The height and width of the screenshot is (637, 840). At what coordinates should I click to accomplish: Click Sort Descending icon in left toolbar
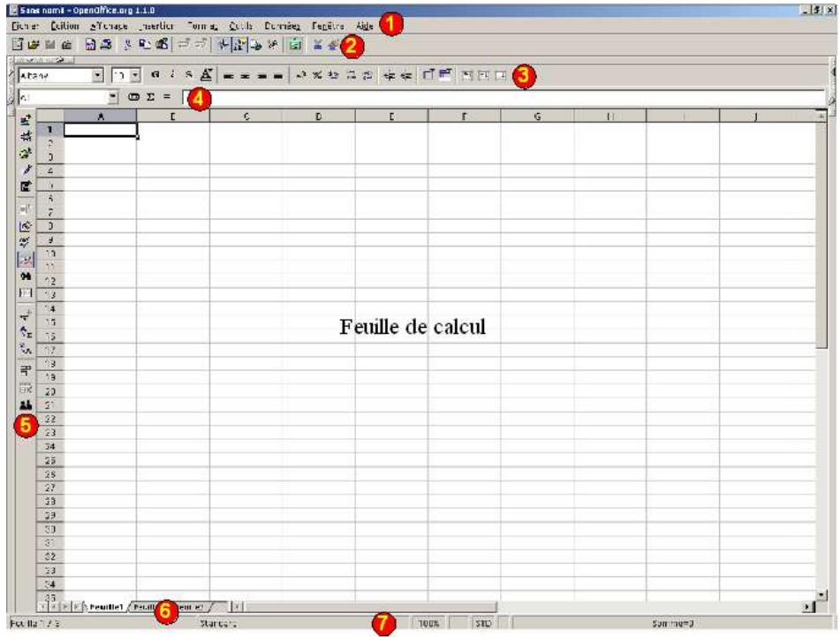(x=26, y=349)
